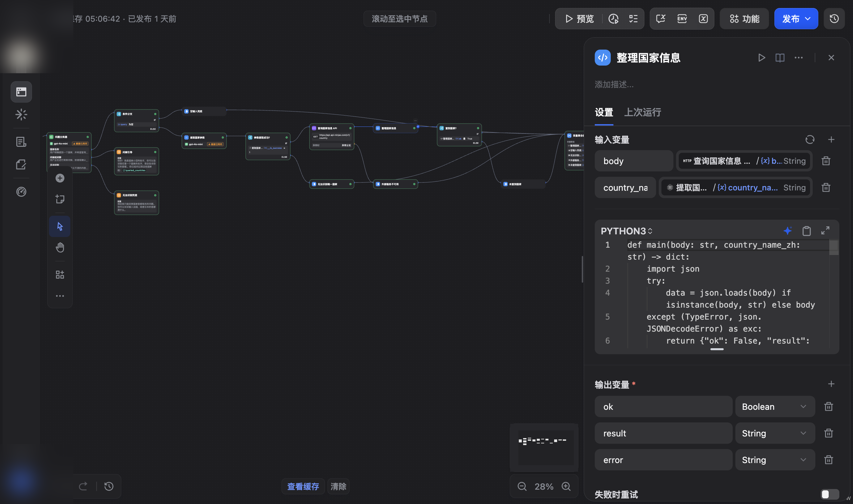853x504 pixels.
Task: Add a new output variable
Action: point(831,384)
